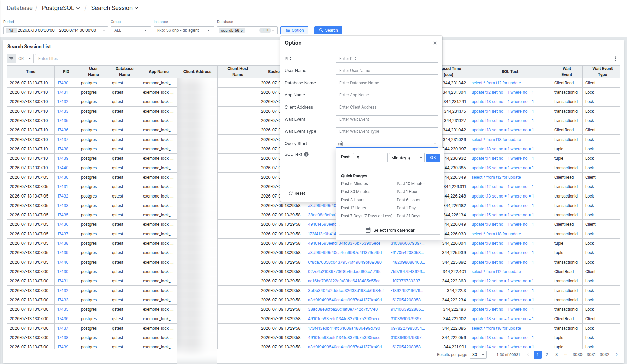Viewport: 627px width, 364px height.
Task: Open the Search Session breadcrumb menu
Action: (115, 8)
